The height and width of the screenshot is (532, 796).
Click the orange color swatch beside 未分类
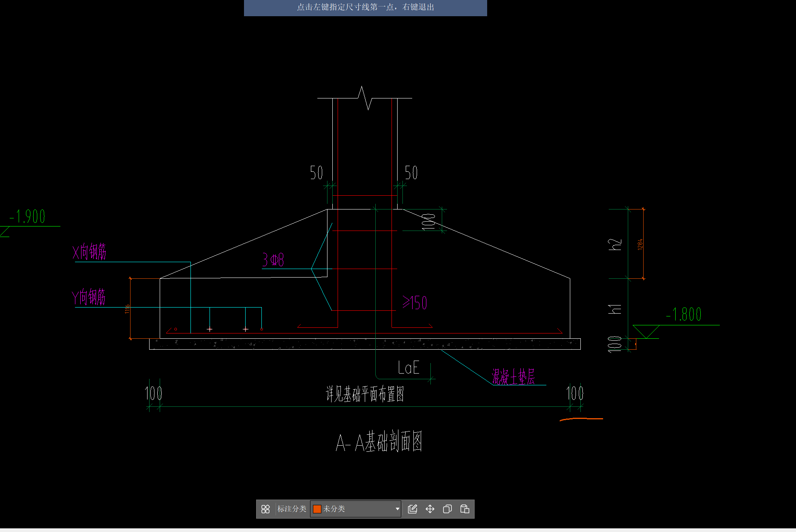317,509
